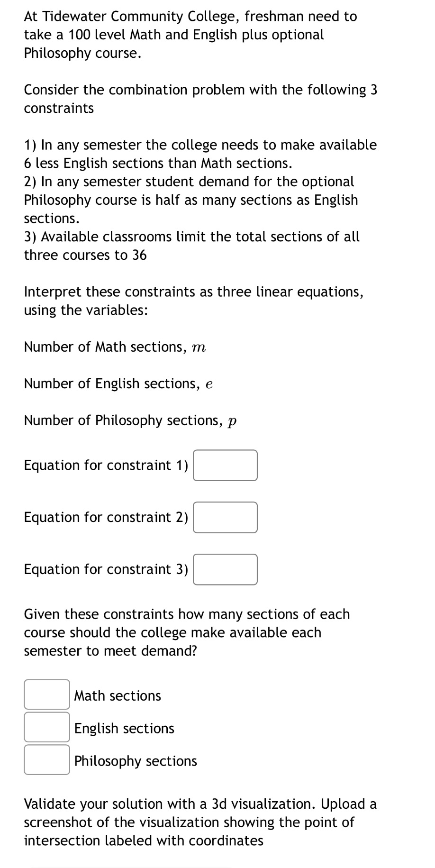435x868 pixels.
Task: Click the variable e in the problem text
Action: [x=209, y=384]
